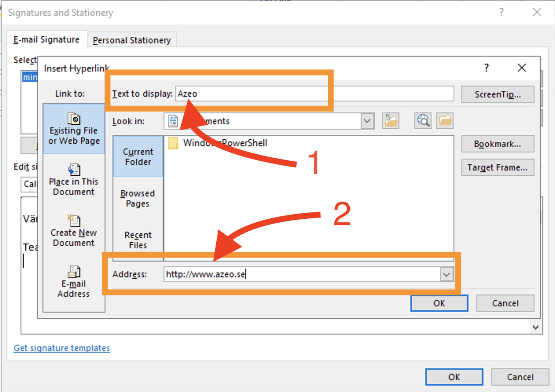Switch to the E-mail Signature tab
The image size is (555, 392).
47,39
